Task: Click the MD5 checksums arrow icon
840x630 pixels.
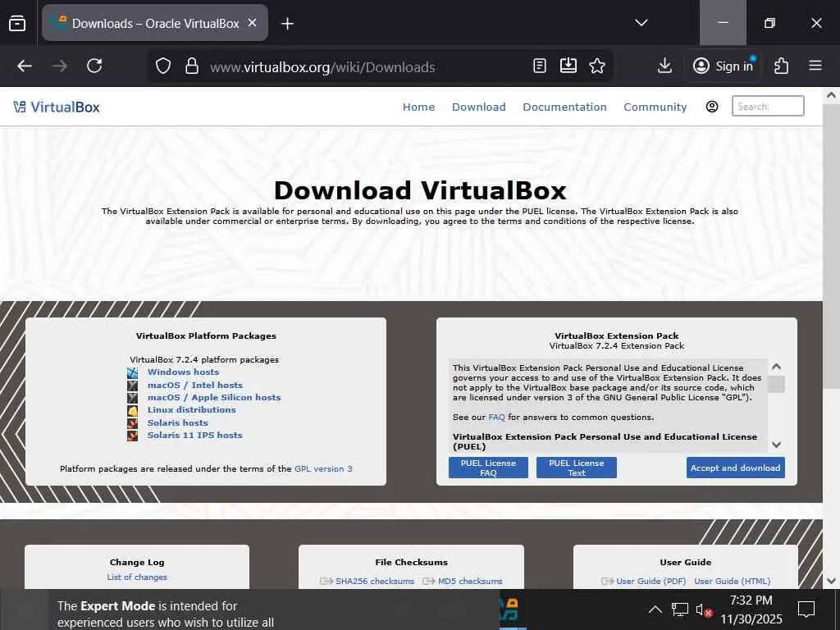Action: (428, 582)
